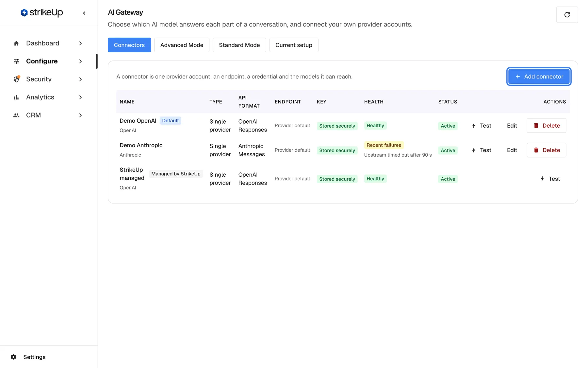
Task: Click the Upstream timed out after 90 s message
Action: coord(398,155)
